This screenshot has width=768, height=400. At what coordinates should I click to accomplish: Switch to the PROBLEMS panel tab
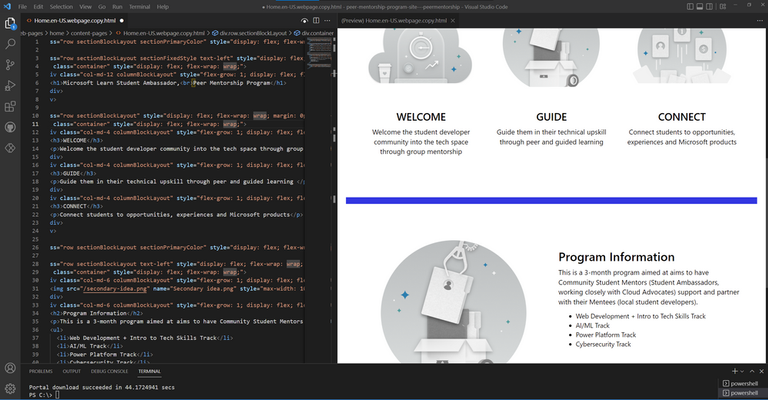pos(41,371)
